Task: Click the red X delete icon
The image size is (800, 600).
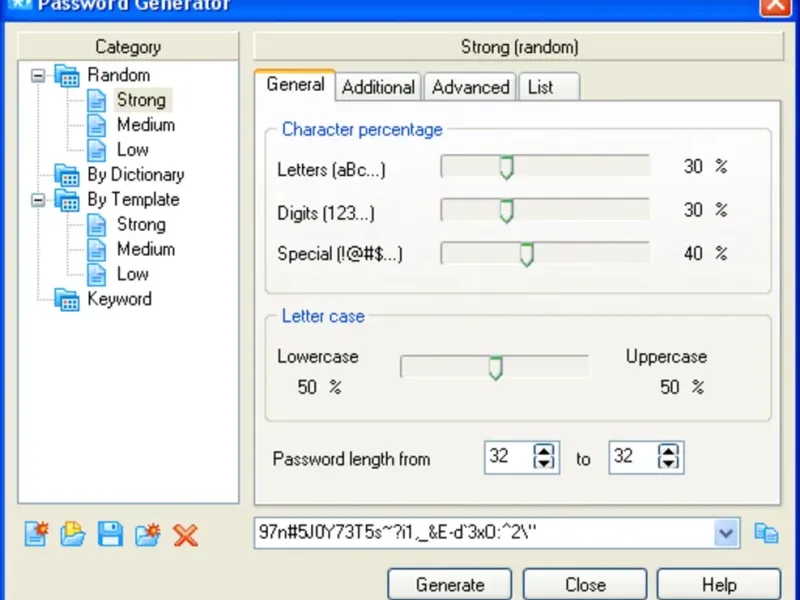Action: pos(185,535)
